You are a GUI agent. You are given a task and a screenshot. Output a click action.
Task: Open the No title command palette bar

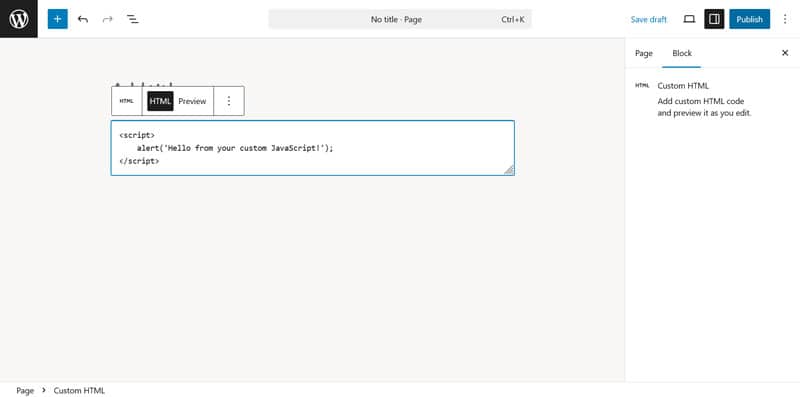click(400, 19)
